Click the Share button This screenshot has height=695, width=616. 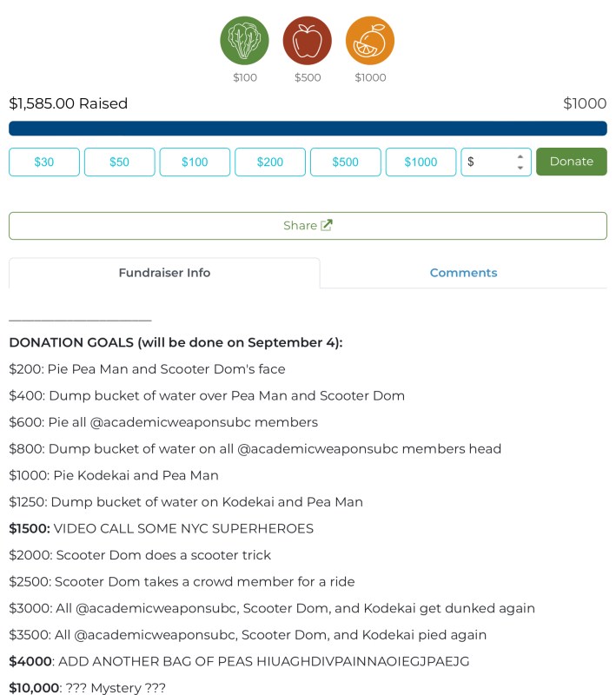(x=308, y=226)
